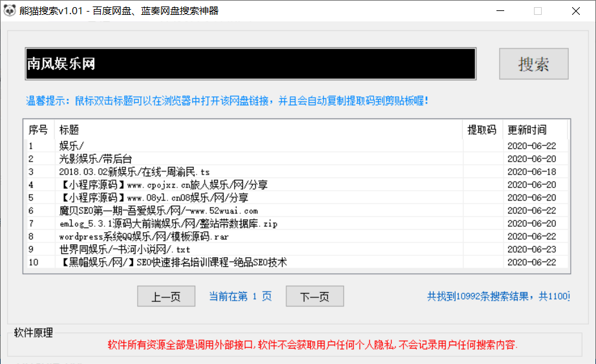Click the panda app icon in title bar
Image resolution: width=596 pixels, height=364 pixels.
tap(9, 10)
